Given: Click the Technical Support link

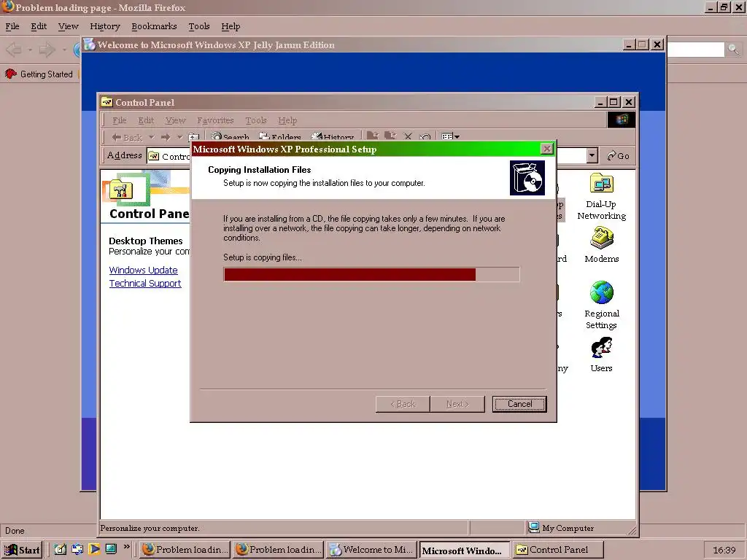Looking at the screenshot, I should pos(145,284).
